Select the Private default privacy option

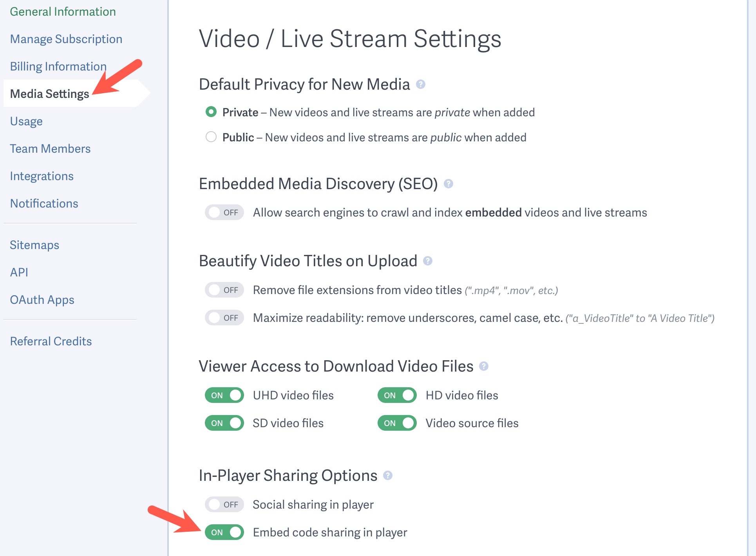211,112
